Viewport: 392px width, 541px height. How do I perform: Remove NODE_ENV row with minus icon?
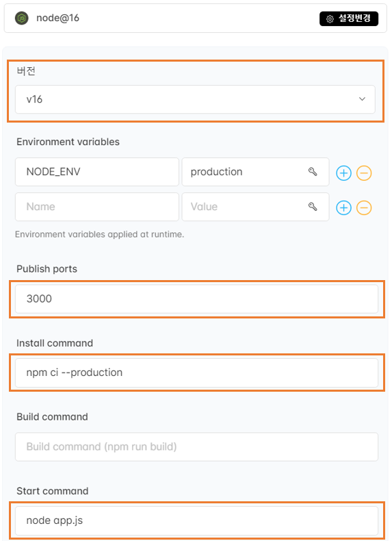coord(364,173)
